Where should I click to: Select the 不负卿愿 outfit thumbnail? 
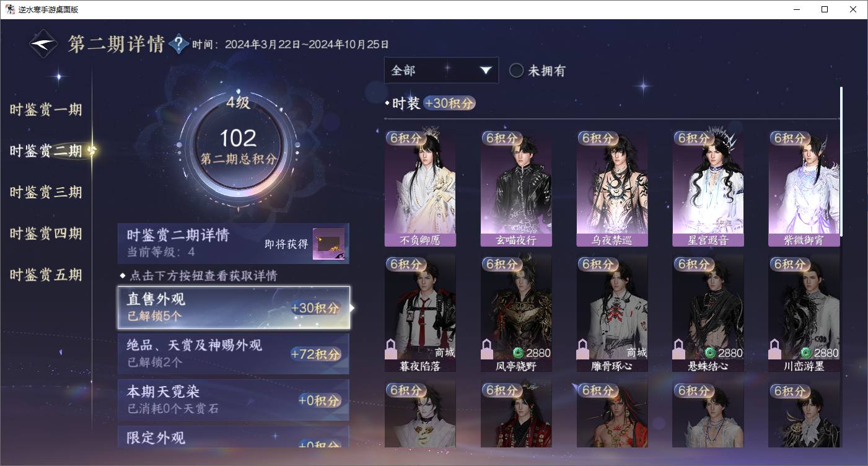[x=420, y=188]
